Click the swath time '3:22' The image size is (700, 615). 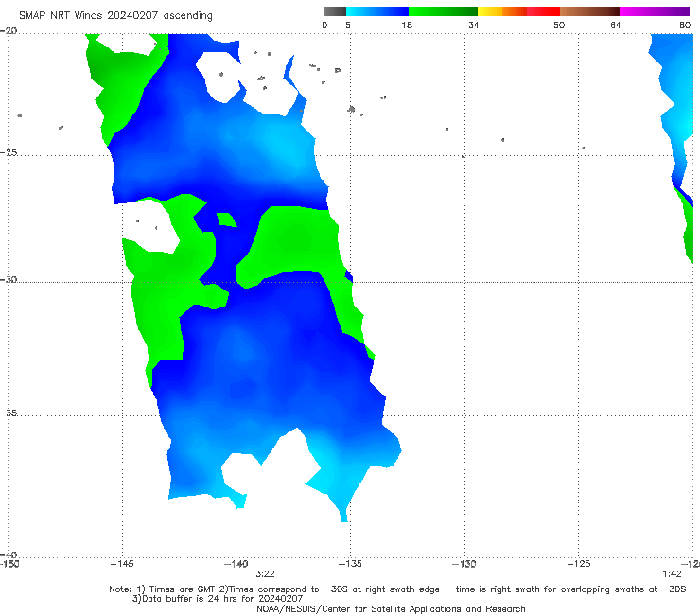click(265, 574)
